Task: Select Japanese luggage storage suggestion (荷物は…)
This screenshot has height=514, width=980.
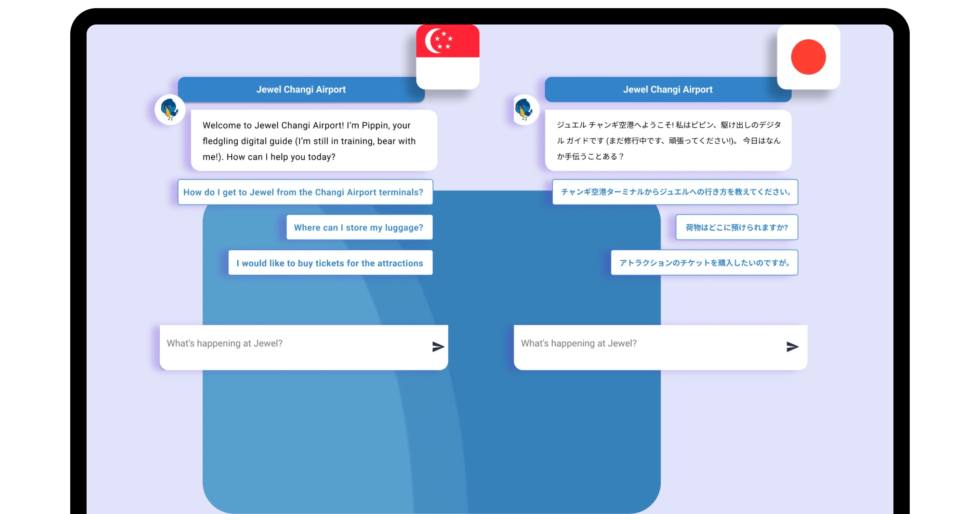Action: coord(736,228)
